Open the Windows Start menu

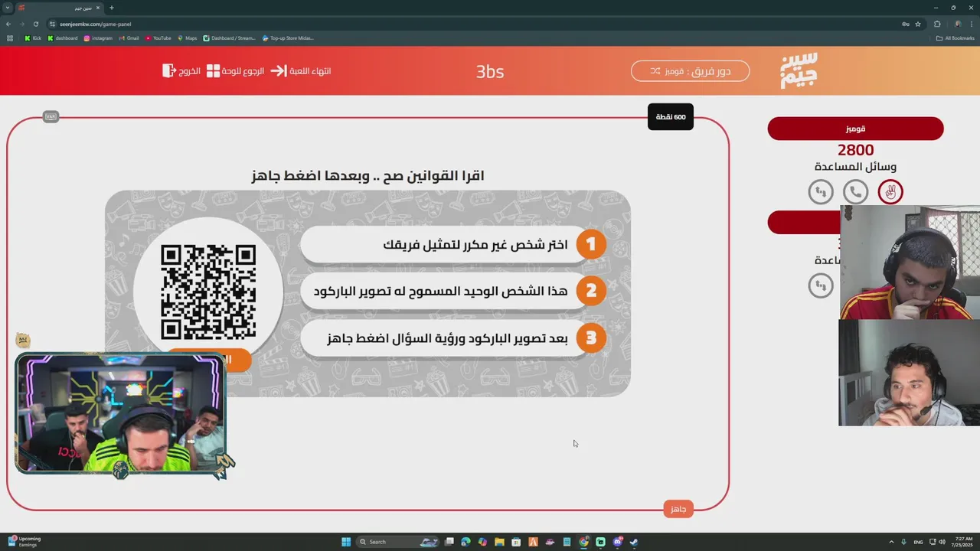point(346,542)
